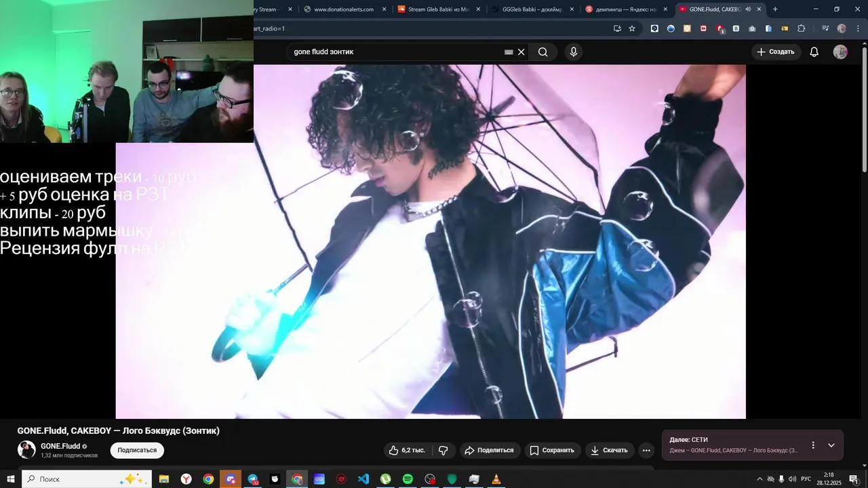Open a new browser tab with plus
868x488 pixels.
pos(775,9)
